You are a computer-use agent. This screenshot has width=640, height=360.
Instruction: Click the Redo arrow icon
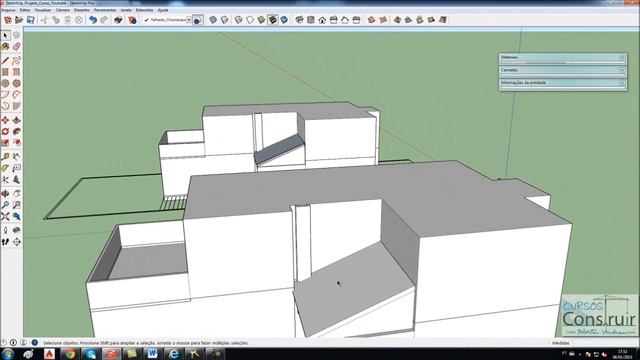point(104,20)
